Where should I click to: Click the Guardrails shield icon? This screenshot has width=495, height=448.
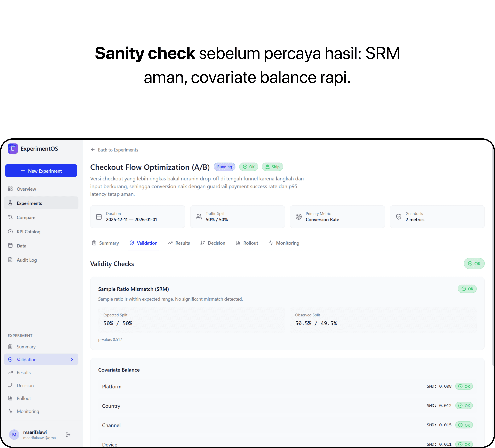coord(398,217)
